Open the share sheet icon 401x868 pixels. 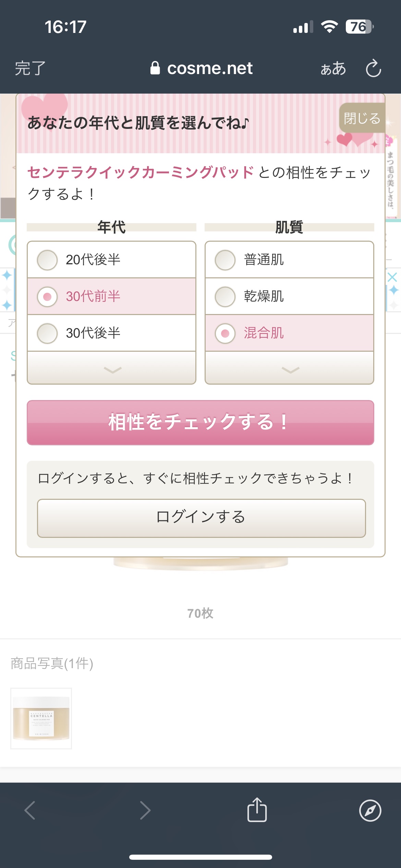pos(257,810)
